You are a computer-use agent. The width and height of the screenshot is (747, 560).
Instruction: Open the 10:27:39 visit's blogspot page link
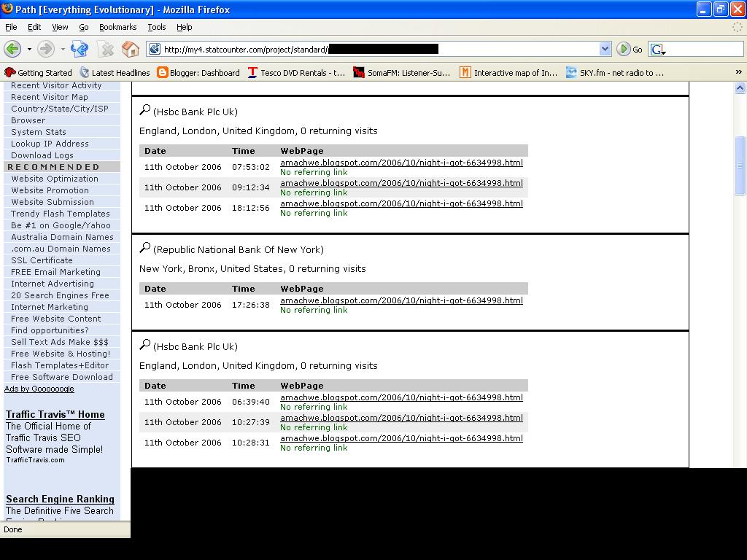click(x=401, y=418)
